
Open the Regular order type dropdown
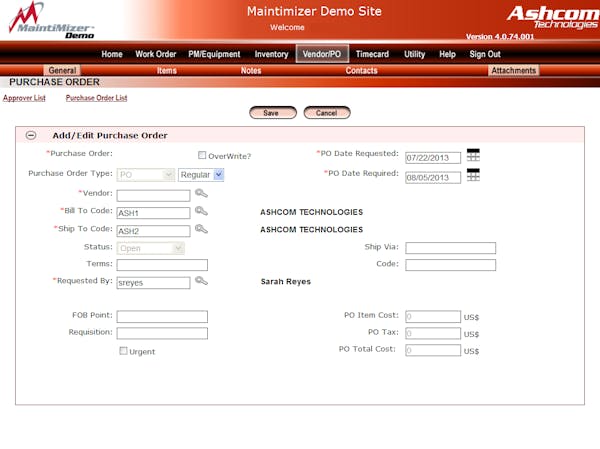click(x=201, y=175)
